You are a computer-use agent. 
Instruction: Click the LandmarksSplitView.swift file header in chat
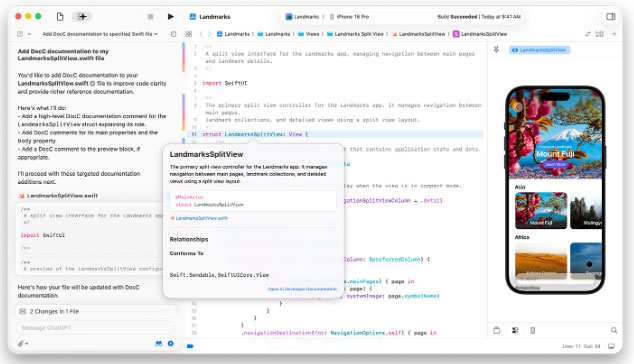coord(58,196)
